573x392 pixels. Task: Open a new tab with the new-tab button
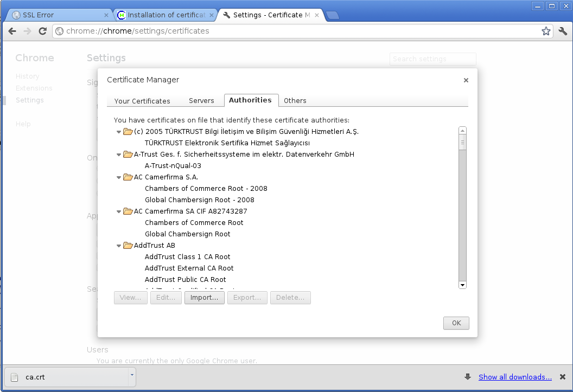pyautogui.click(x=333, y=15)
